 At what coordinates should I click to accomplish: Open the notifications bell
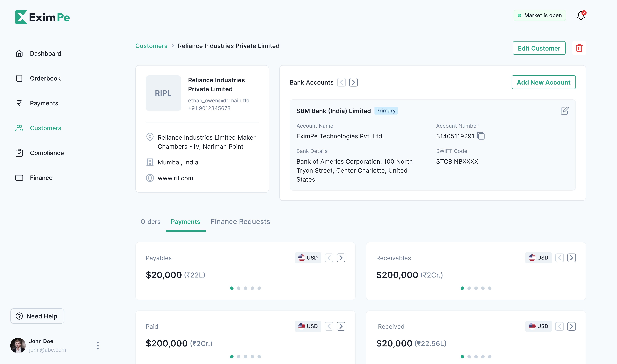[x=581, y=15]
